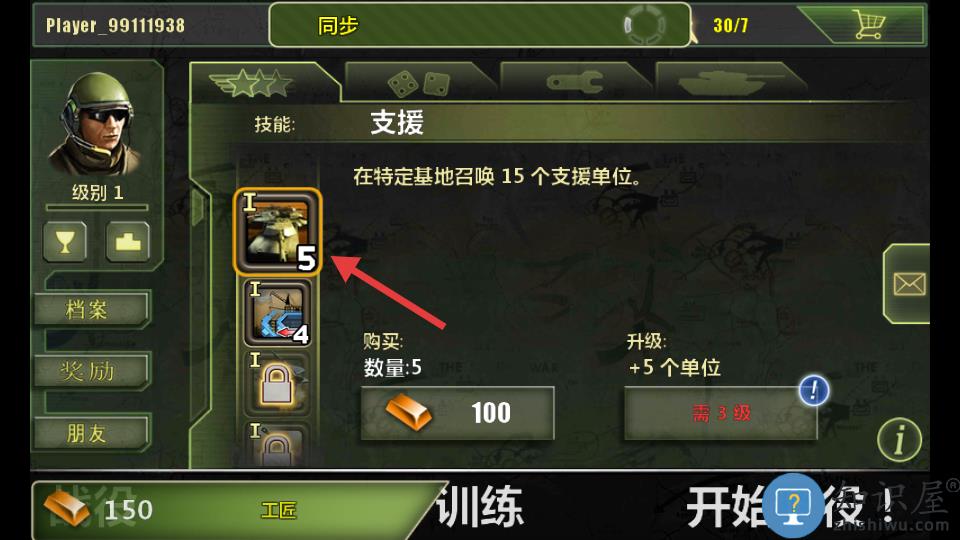Switch to the dice tab
The image size is (960, 540).
tap(419, 83)
